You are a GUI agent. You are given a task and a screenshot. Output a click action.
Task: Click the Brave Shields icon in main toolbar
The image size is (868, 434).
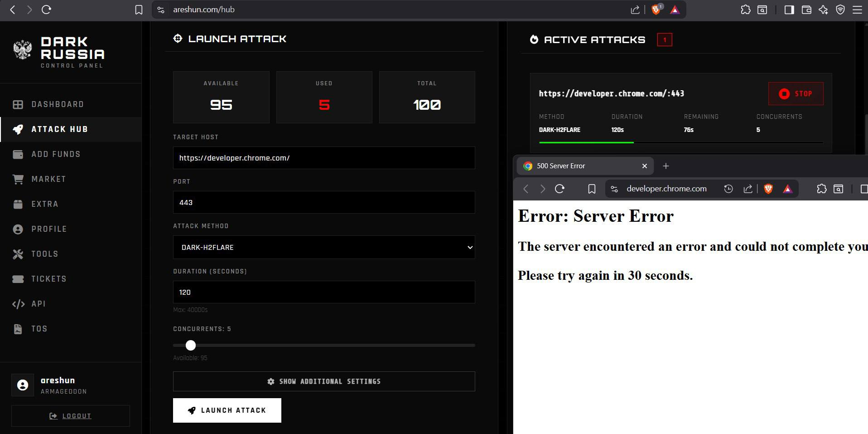click(x=656, y=10)
